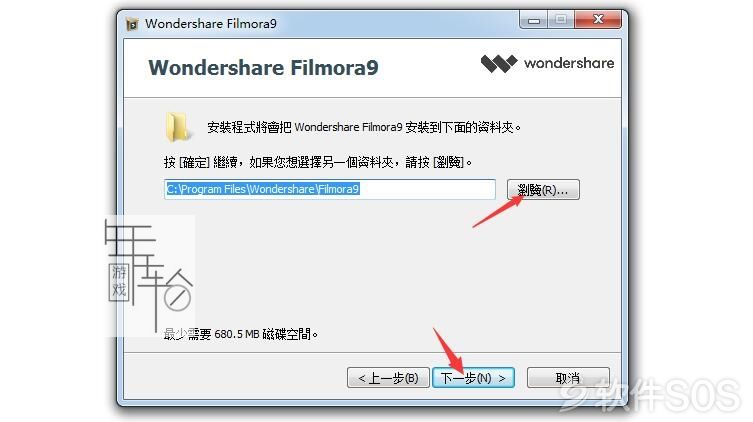Click the installation path text field
This screenshot has height=422, width=753.
(x=330, y=189)
